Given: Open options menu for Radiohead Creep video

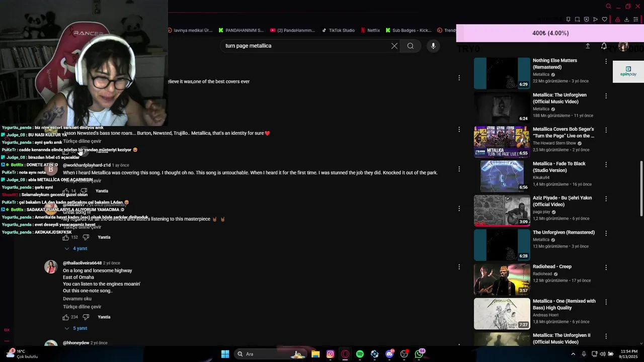Looking at the screenshot, I should point(606,267).
